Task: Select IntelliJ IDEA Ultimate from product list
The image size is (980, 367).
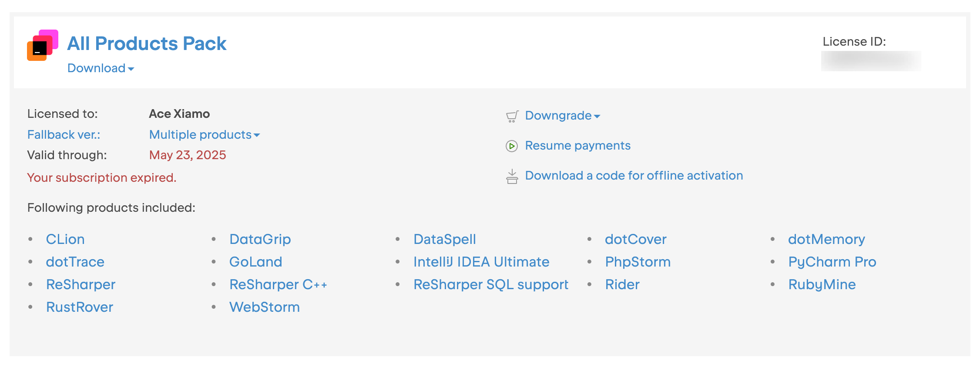Action: pos(481,262)
